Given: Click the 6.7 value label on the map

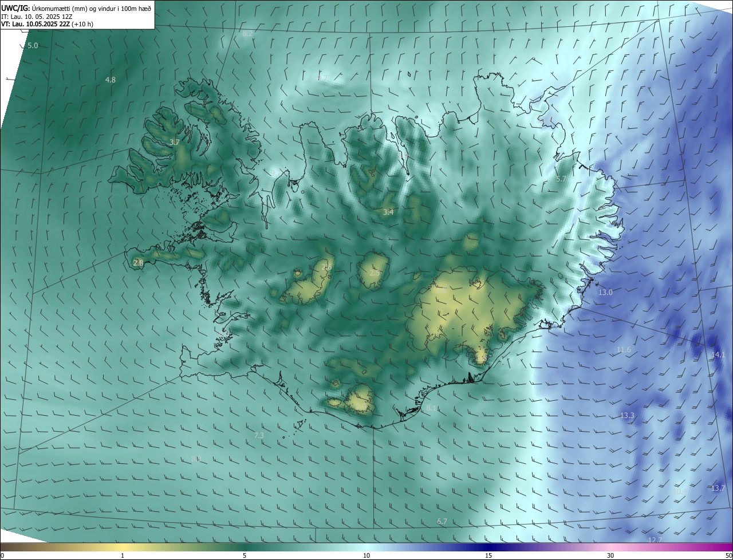Looking at the screenshot, I should coord(442,521).
